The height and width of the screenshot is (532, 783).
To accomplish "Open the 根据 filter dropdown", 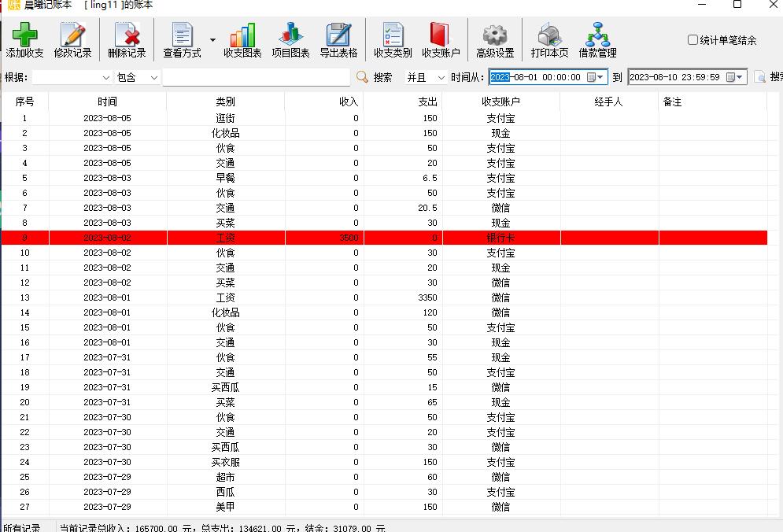I will pos(105,76).
